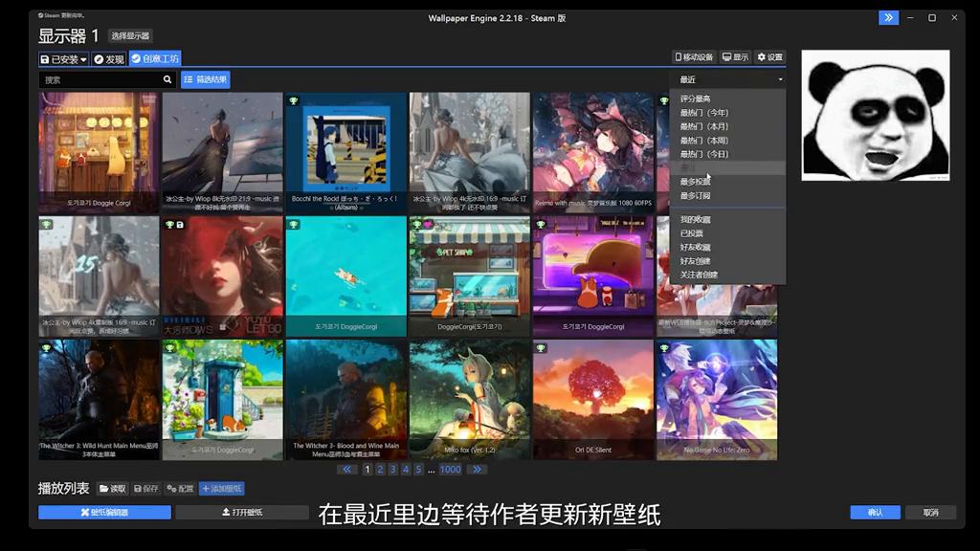Select the corgi blue phone booth wallpaper

pyautogui.click(x=222, y=400)
